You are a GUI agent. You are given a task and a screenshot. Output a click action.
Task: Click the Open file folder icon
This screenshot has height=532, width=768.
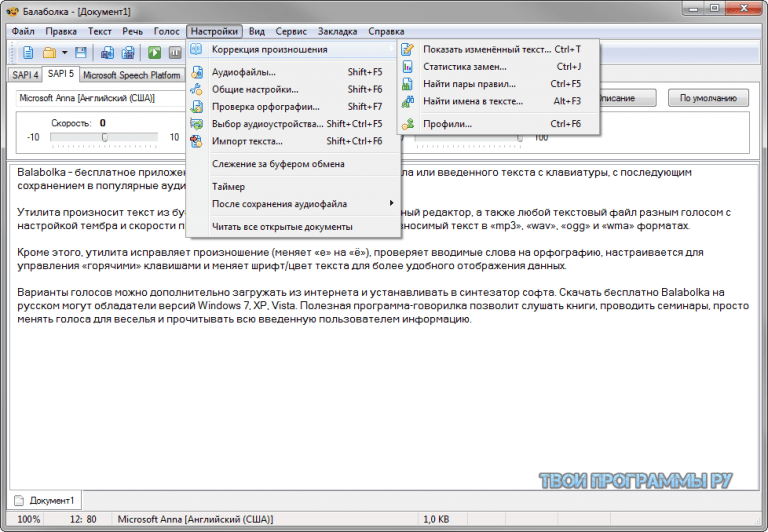tap(49, 52)
